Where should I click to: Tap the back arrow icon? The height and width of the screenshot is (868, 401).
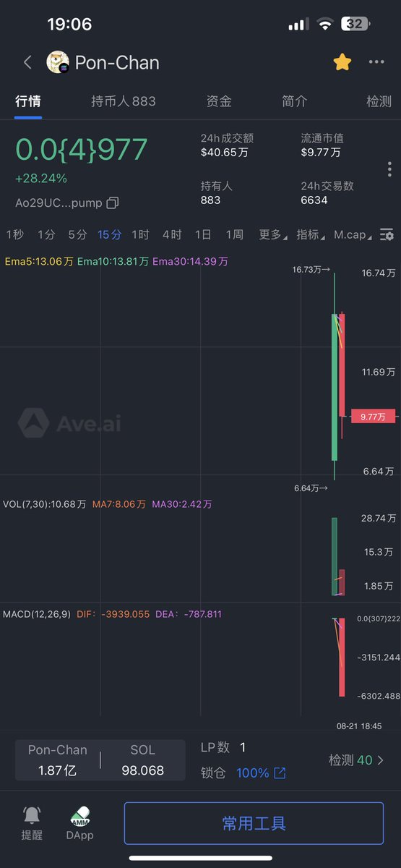click(27, 62)
